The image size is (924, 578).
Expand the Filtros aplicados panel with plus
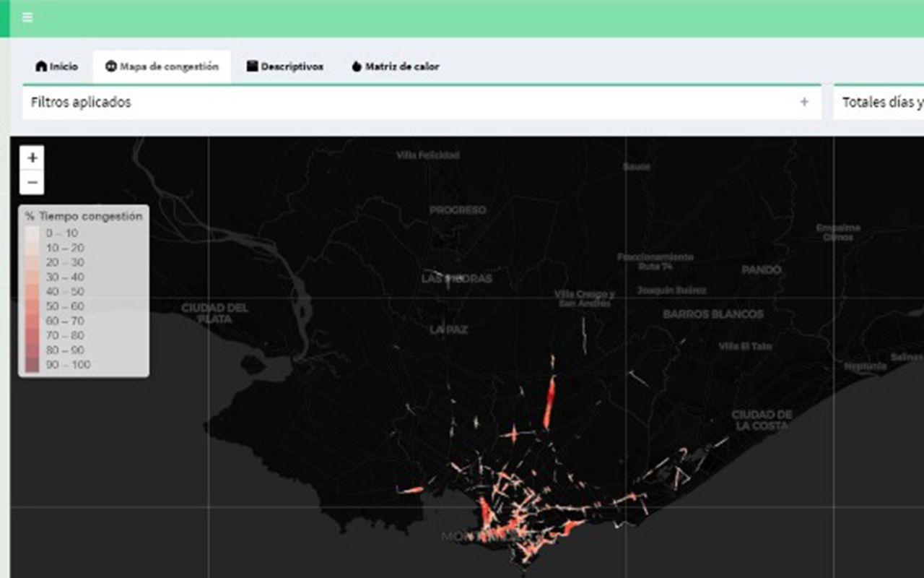804,103
